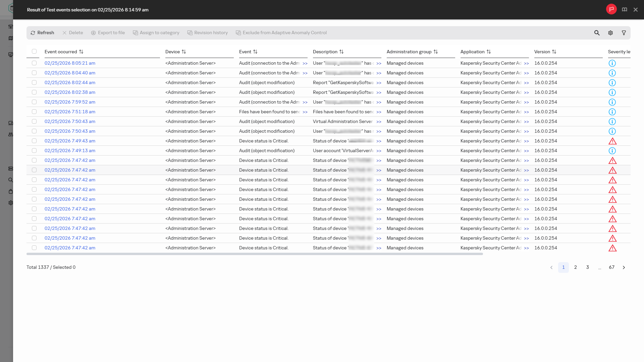Click the search magnifier icon in toolbar
Image resolution: width=644 pixels, height=362 pixels.
597,33
